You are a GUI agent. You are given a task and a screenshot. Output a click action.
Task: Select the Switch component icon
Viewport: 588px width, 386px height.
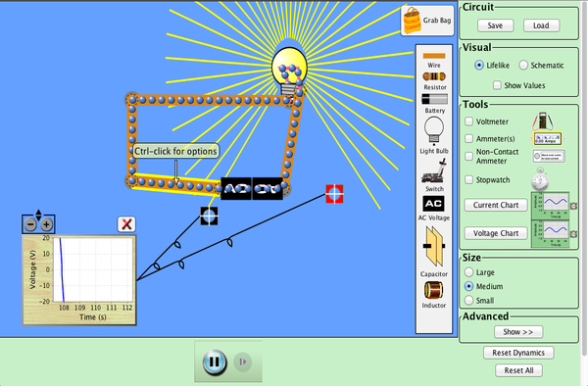[x=435, y=171]
